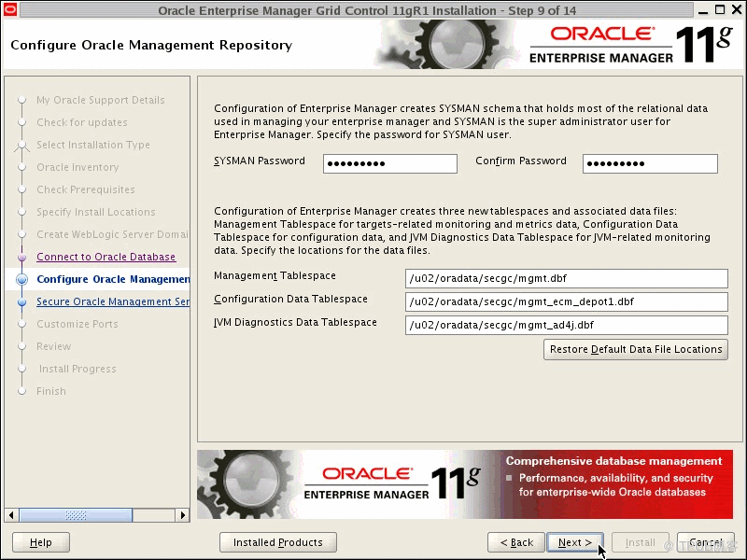Select Configure Oracle Management Repository step
Image resolution: width=747 pixels, height=560 pixels.
pyautogui.click(x=113, y=279)
